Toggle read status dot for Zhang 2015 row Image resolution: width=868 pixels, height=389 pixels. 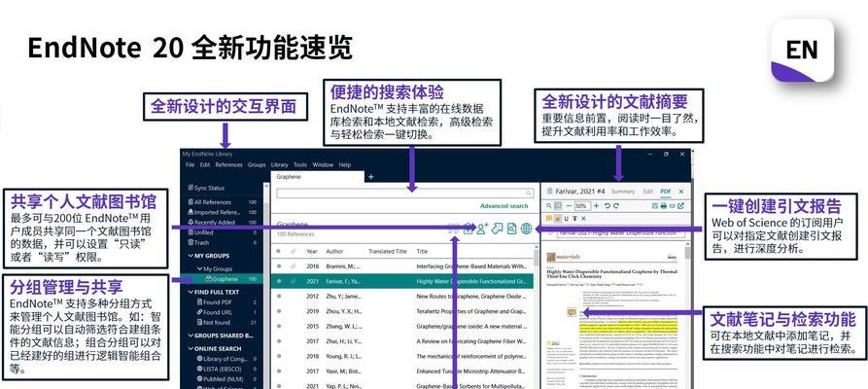pos(279,327)
